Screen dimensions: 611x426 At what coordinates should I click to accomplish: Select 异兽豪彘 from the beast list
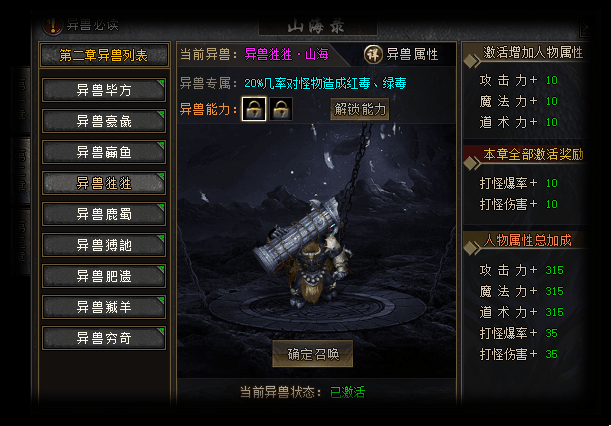[x=104, y=121]
